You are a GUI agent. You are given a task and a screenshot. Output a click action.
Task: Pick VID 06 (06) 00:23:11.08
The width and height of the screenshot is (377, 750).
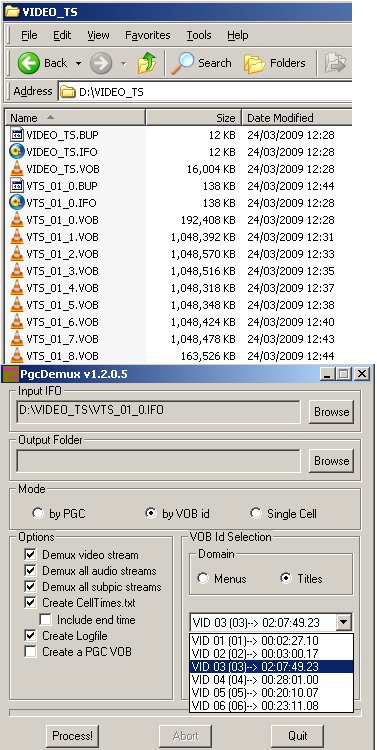point(271,706)
